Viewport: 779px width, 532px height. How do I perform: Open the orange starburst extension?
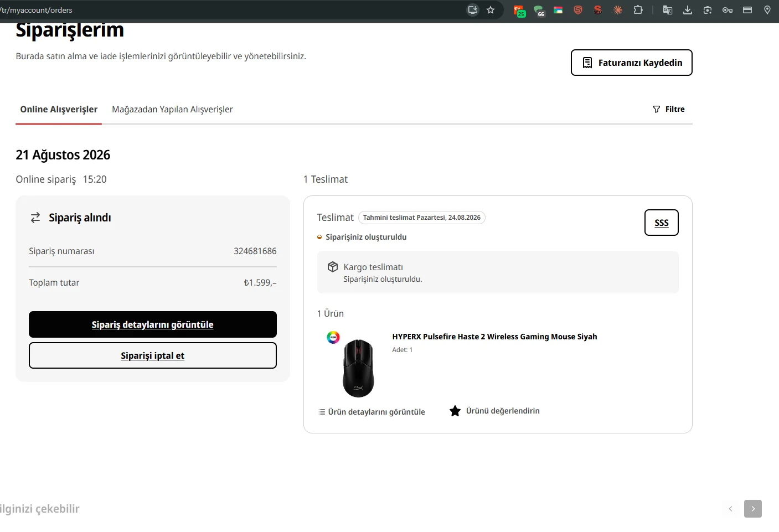coord(618,10)
